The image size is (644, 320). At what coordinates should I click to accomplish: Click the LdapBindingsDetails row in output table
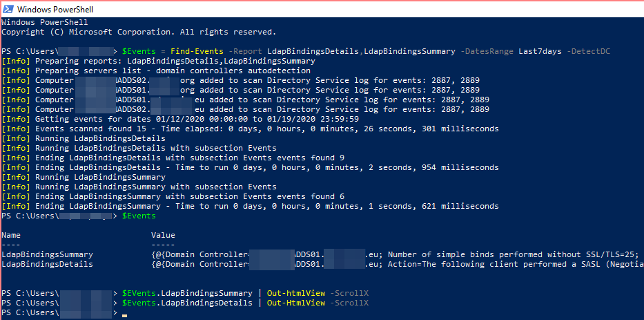[x=47, y=264]
